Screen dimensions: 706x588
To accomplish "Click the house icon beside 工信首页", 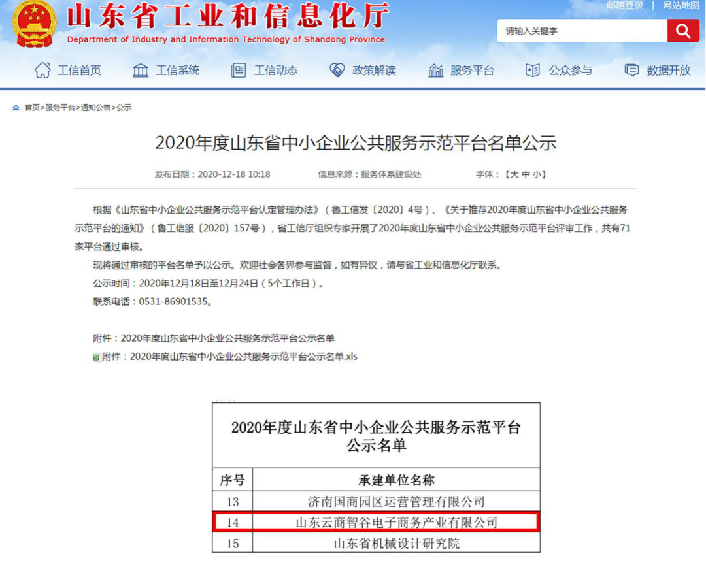I will [x=42, y=70].
